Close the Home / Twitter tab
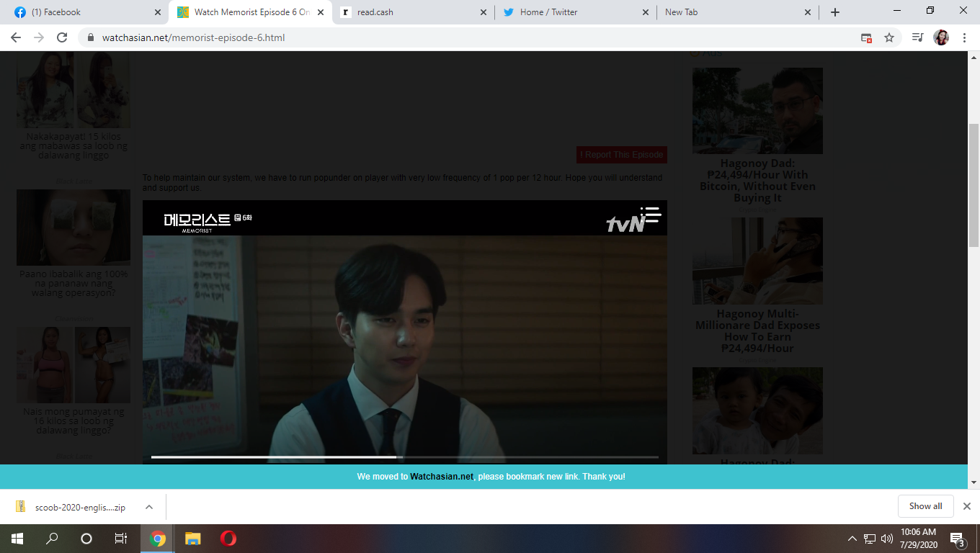This screenshot has height=553, width=980. 645,12
